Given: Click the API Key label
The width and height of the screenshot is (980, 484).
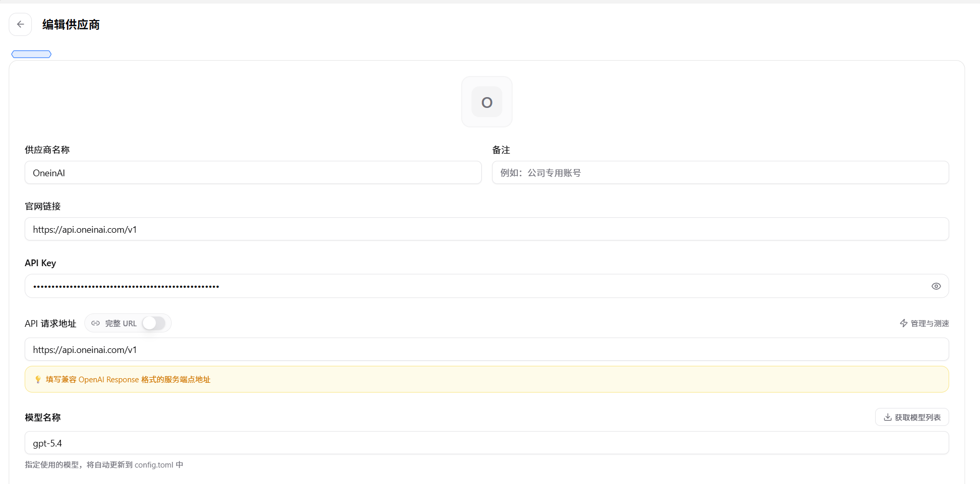Looking at the screenshot, I should pyautogui.click(x=40, y=263).
